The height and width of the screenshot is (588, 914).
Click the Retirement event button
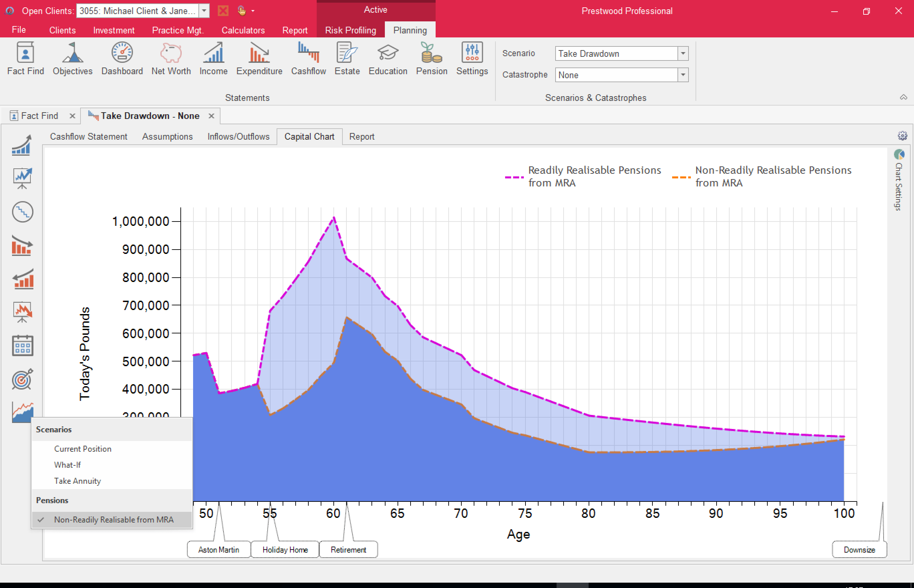coord(348,549)
